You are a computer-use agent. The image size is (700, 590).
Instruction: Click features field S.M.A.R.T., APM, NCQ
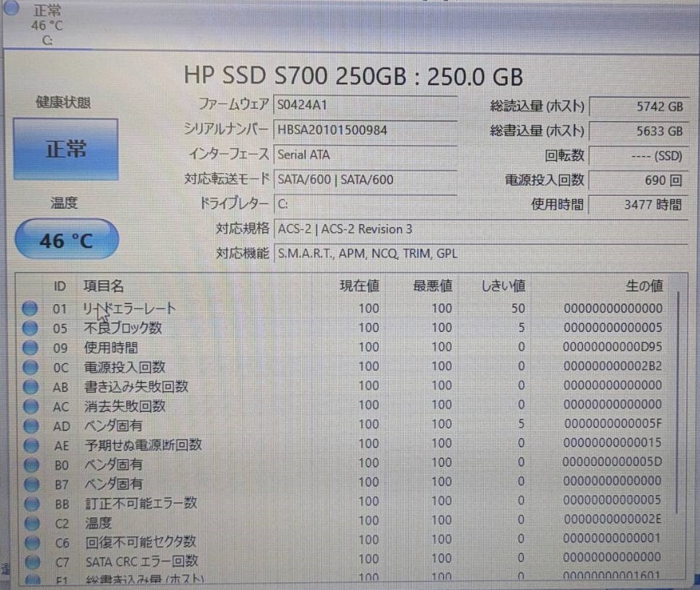coord(480,254)
